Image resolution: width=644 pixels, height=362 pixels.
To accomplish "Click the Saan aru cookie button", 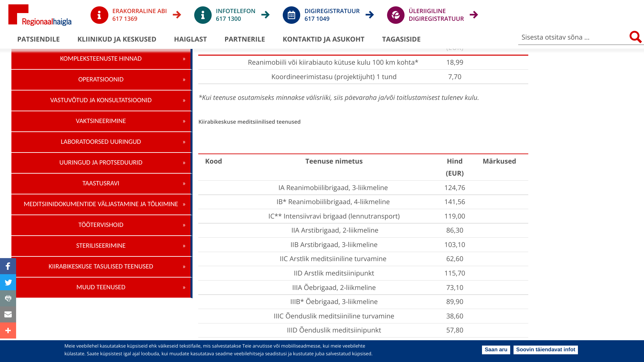I will click(x=496, y=350).
